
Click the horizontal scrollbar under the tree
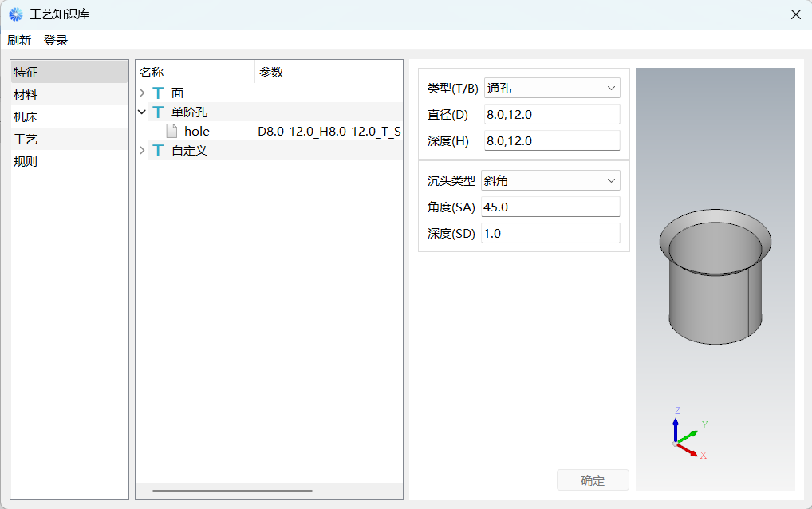(x=232, y=491)
